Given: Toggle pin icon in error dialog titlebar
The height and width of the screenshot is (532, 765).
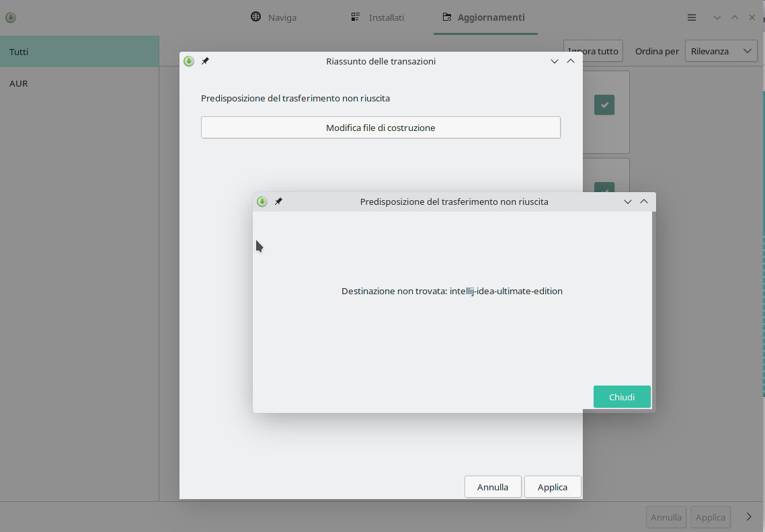Looking at the screenshot, I should pos(278,202).
